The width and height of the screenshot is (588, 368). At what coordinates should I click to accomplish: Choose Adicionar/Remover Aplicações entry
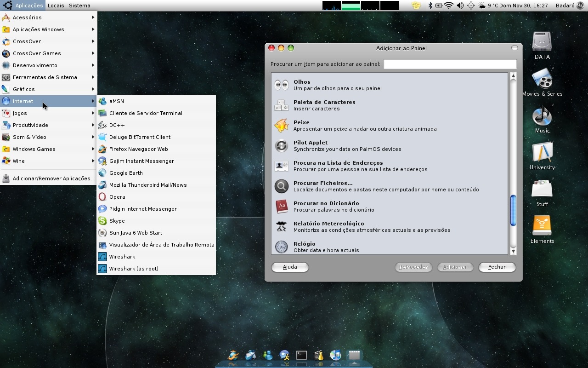48,178
